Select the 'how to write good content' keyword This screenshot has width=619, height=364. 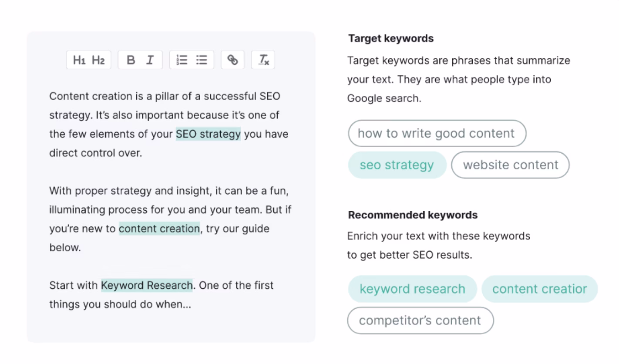437,133
